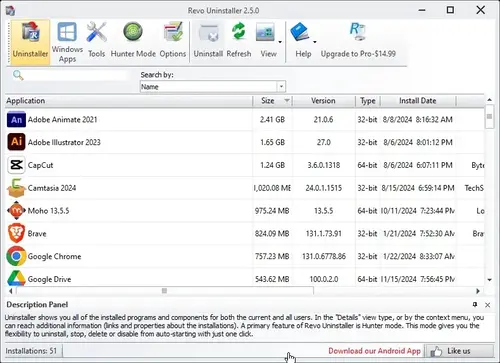This screenshot has height=363, width=500.
Task: Click the 1.24 GB size cell
Action: (272, 165)
